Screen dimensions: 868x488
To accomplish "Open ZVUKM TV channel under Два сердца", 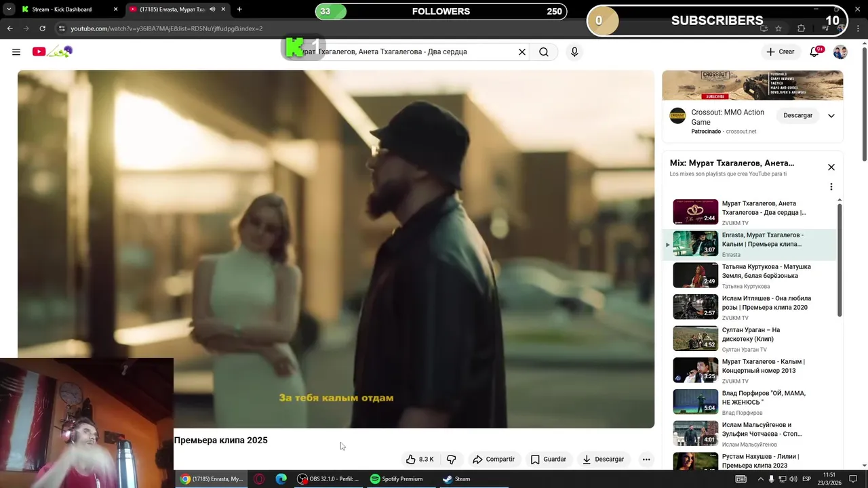I will [x=735, y=223].
